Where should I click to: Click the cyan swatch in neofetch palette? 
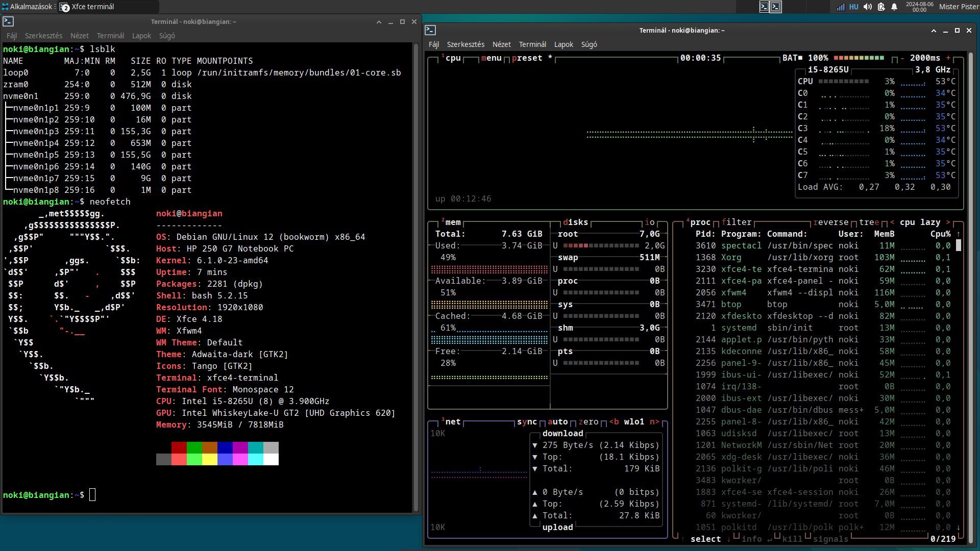click(x=255, y=448)
